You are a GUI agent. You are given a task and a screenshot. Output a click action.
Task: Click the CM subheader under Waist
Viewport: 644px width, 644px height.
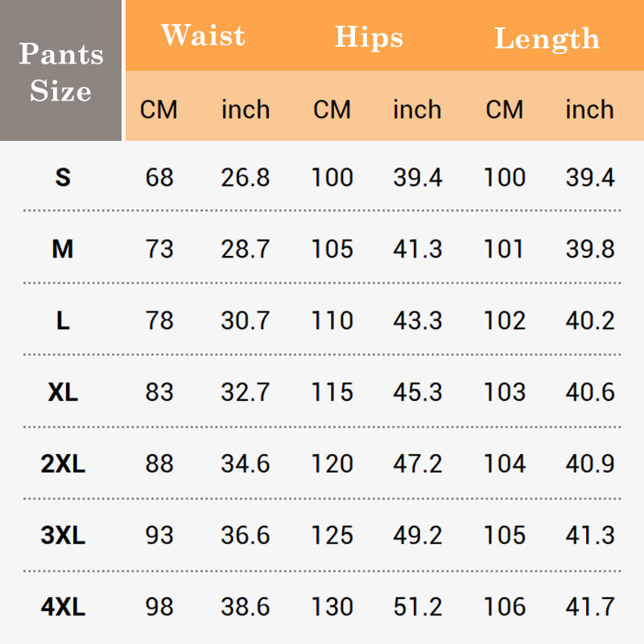pos(159,109)
